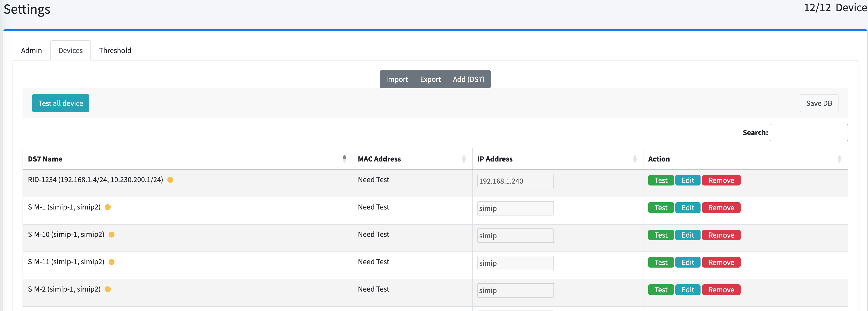
Task: Click the Save DB button
Action: pos(819,103)
